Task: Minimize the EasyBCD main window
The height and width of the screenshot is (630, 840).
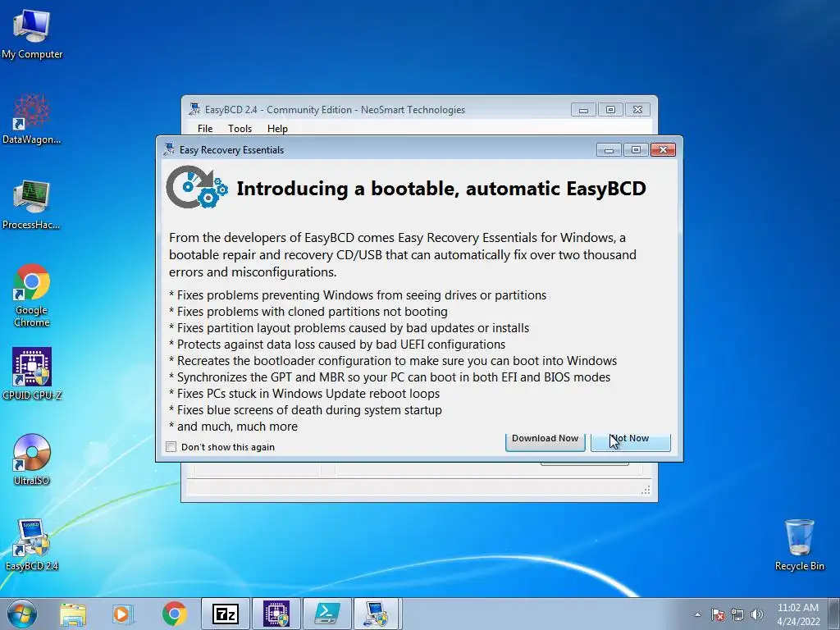Action: [583, 110]
